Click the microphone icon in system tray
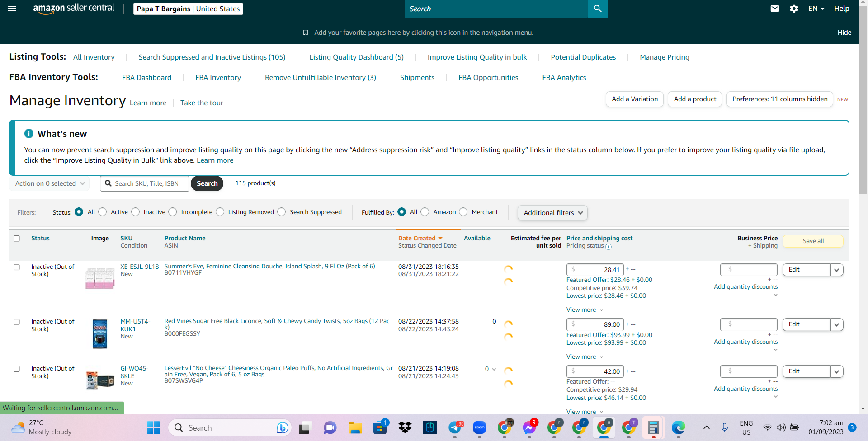 pyautogui.click(x=725, y=427)
